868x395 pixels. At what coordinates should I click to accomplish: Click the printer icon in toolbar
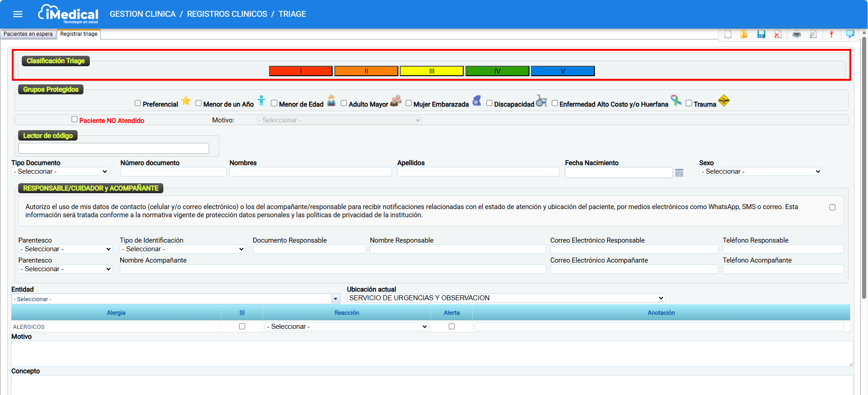coord(796,34)
